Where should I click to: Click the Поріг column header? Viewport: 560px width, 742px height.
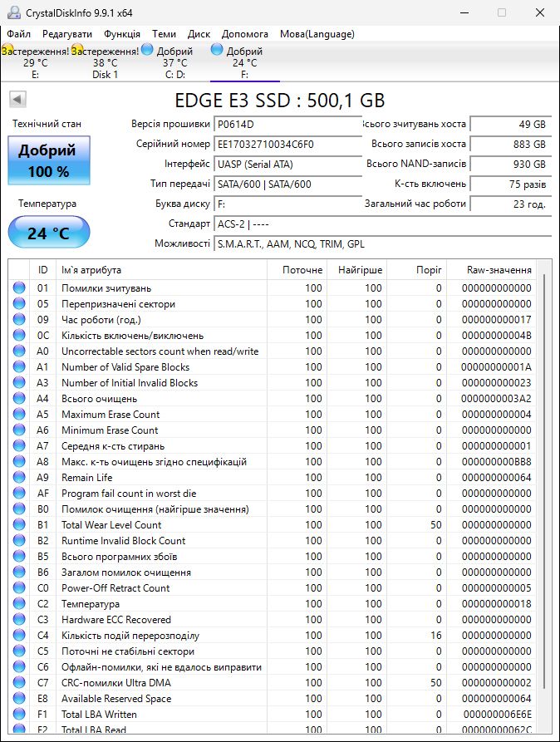pyautogui.click(x=416, y=270)
